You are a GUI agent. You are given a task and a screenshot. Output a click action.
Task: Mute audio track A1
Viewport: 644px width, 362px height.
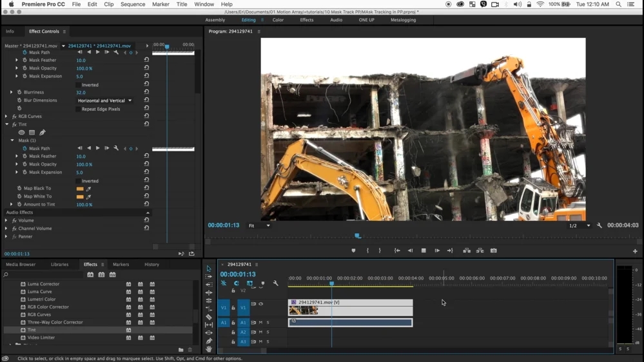[x=260, y=323]
